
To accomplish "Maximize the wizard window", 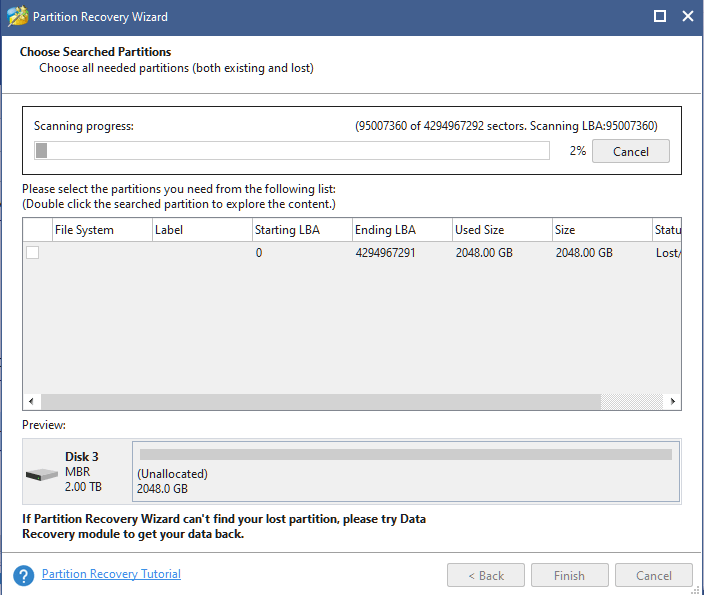I will (x=660, y=17).
